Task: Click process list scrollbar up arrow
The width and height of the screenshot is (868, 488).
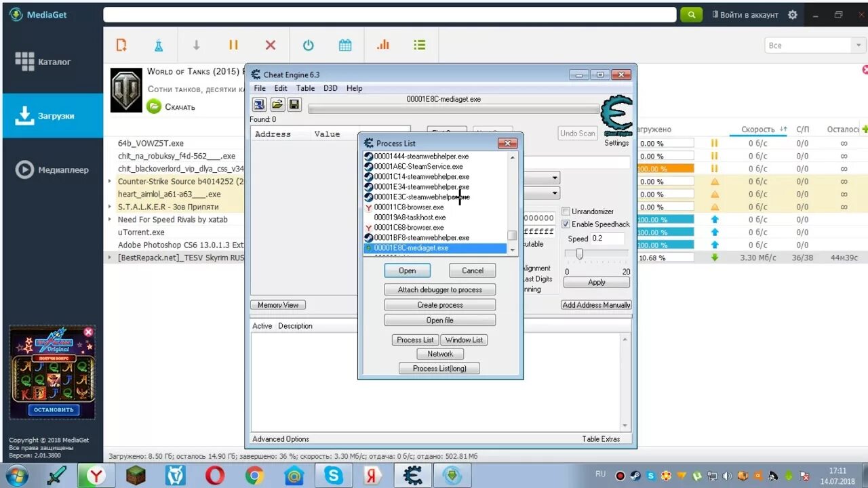Action: click(513, 157)
